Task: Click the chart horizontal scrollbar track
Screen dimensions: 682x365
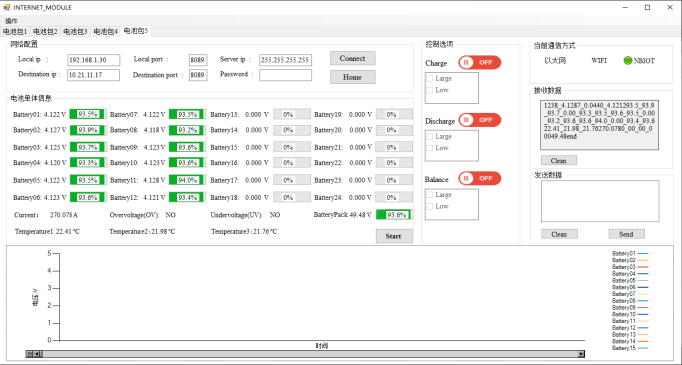Action: [309, 354]
